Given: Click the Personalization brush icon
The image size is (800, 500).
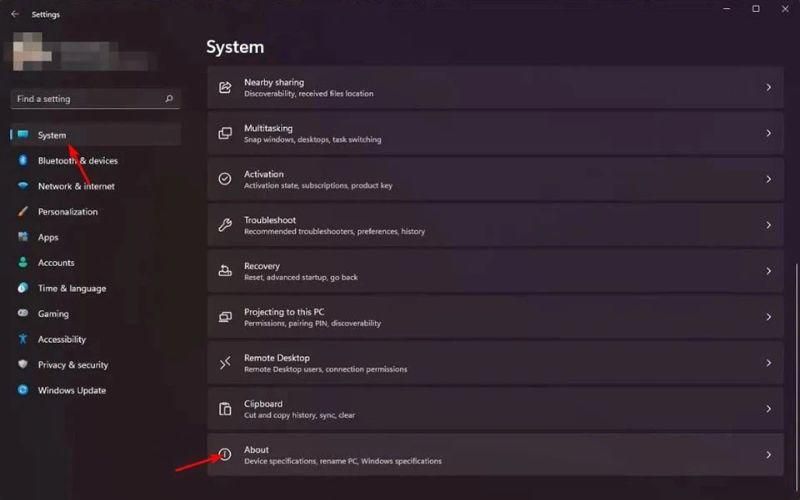Looking at the screenshot, I should 23,211.
